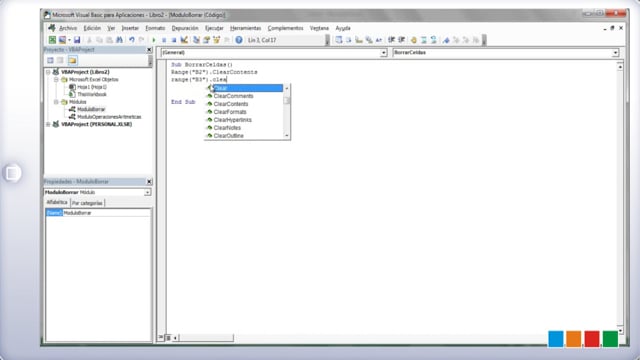Viewport: 640px width, 360px height.
Task: Open the ModuloBorrar Módulo properties dropdown
Action: (x=147, y=192)
